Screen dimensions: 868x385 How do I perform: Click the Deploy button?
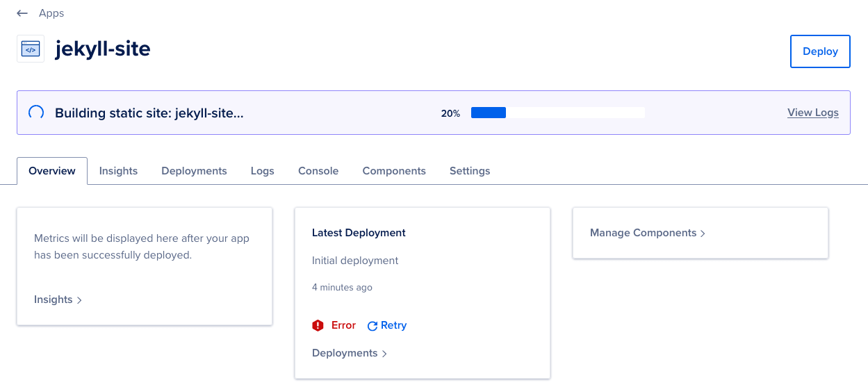point(820,51)
